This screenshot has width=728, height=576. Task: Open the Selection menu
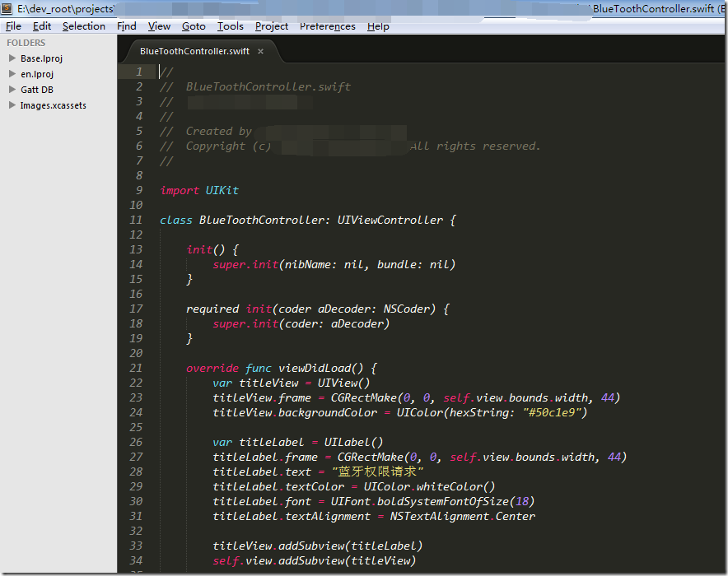click(84, 26)
